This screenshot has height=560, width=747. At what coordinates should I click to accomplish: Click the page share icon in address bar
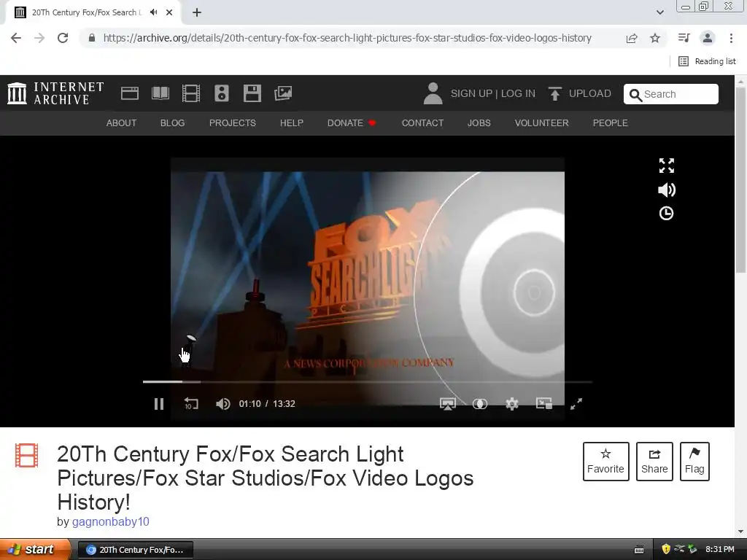click(x=632, y=38)
